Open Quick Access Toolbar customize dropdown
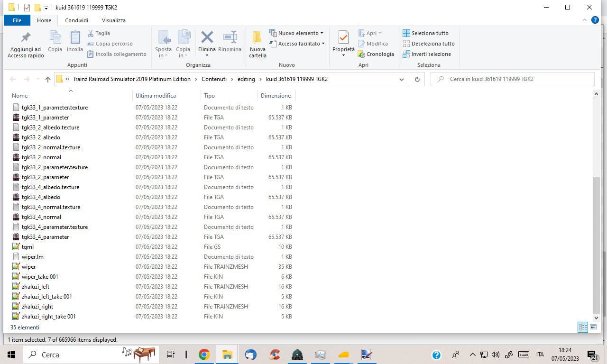 (46, 8)
